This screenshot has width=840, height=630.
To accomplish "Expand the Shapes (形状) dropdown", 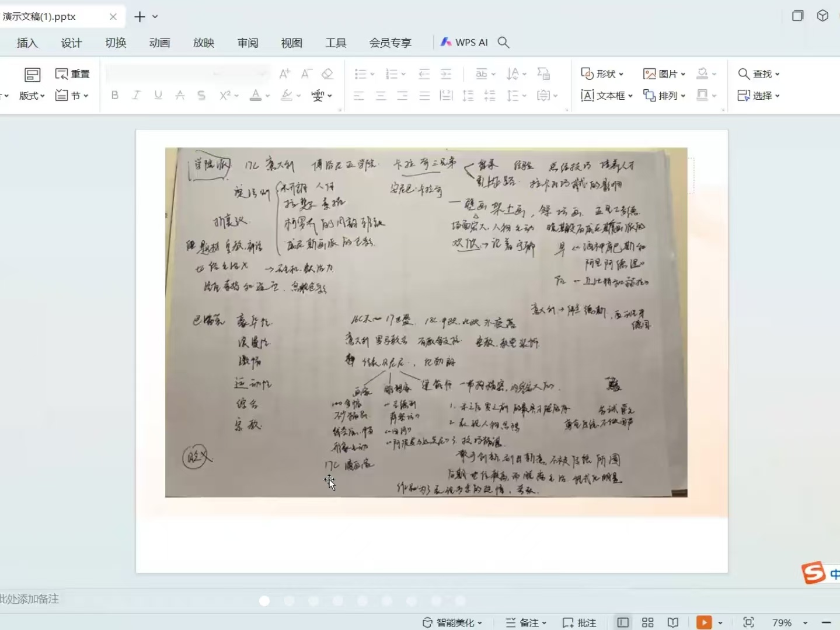I will coord(602,74).
